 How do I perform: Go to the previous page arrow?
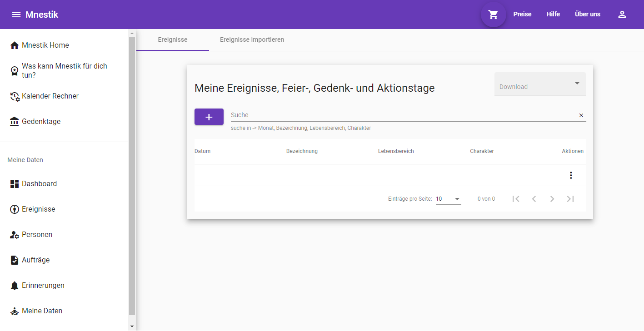(x=534, y=199)
